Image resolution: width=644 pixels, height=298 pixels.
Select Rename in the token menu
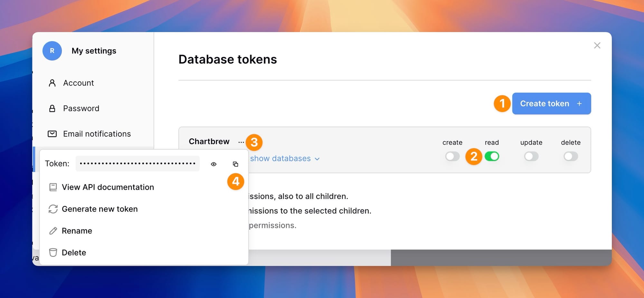tap(77, 230)
